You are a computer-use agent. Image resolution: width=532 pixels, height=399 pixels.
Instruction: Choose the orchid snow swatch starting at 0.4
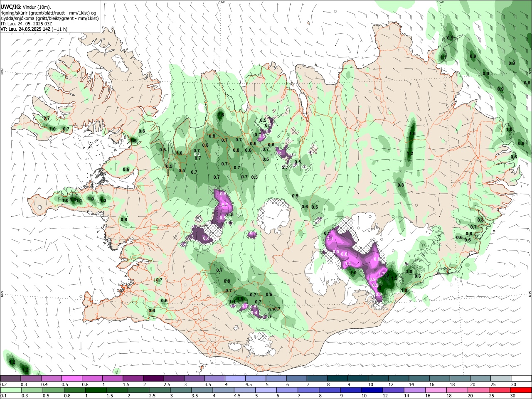[x=51, y=379]
